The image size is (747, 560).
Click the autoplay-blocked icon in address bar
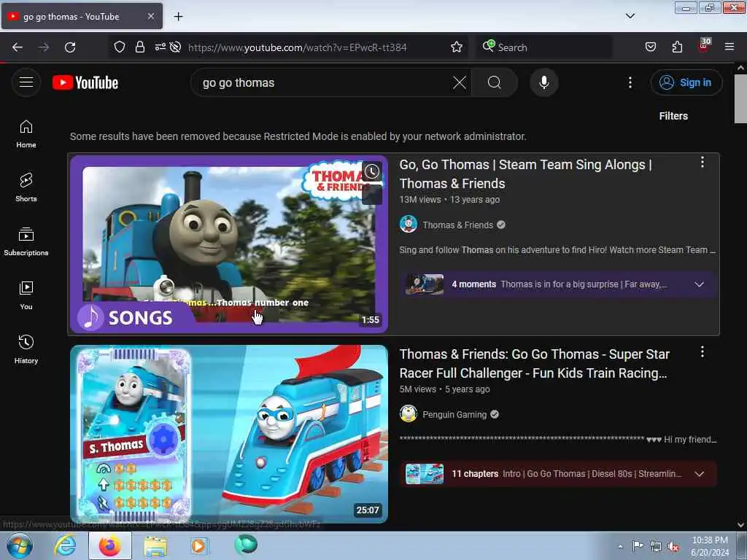(x=175, y=47)
